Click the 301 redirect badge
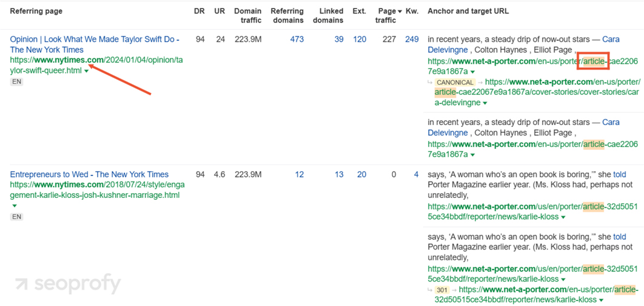 click(x=442, y=290)
